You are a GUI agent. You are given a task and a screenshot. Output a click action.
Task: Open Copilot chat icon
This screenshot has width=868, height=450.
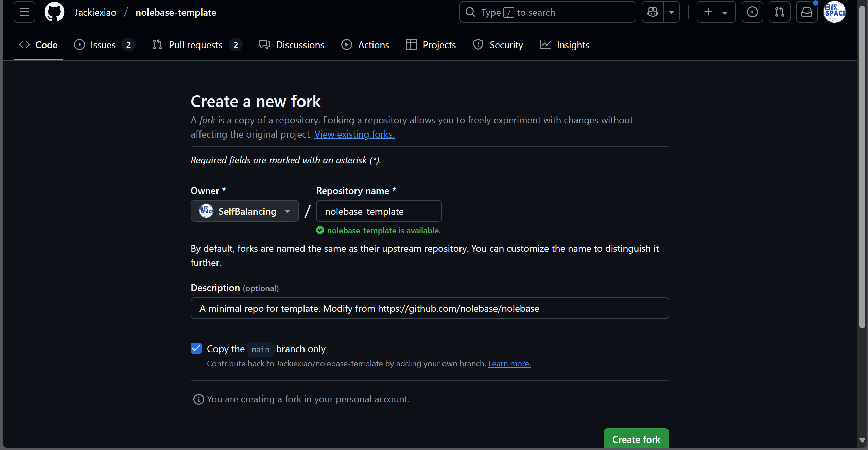point(653,12)
